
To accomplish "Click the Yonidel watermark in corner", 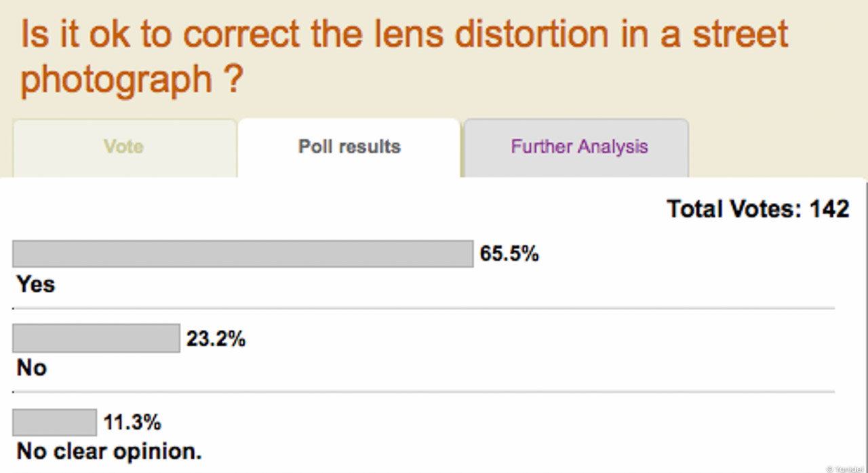I will point(846,468).
